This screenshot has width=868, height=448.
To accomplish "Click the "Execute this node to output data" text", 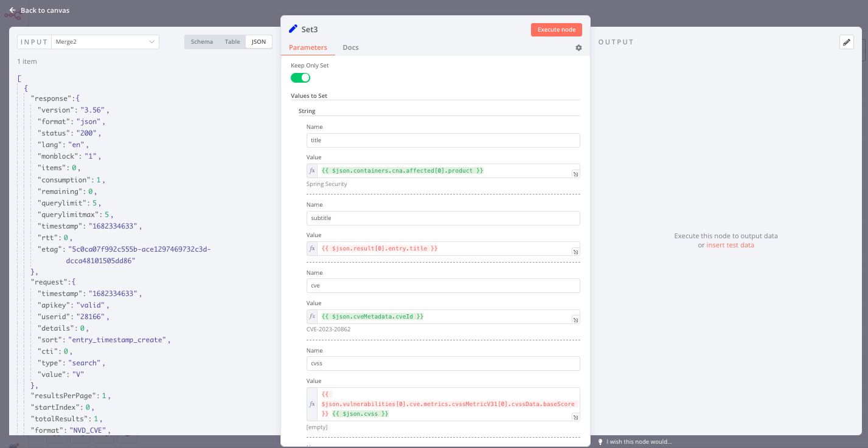I will 726,236.
